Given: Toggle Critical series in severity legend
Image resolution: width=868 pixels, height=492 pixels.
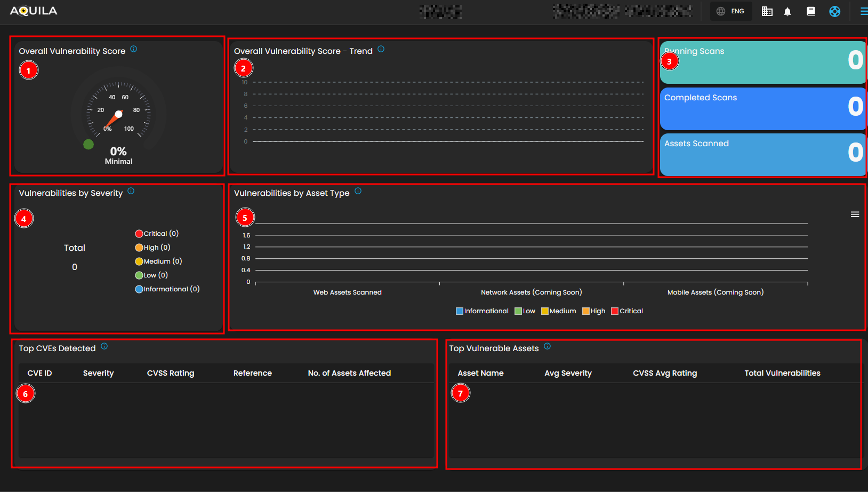Looking at the screenshot, I should coord(157,234).
